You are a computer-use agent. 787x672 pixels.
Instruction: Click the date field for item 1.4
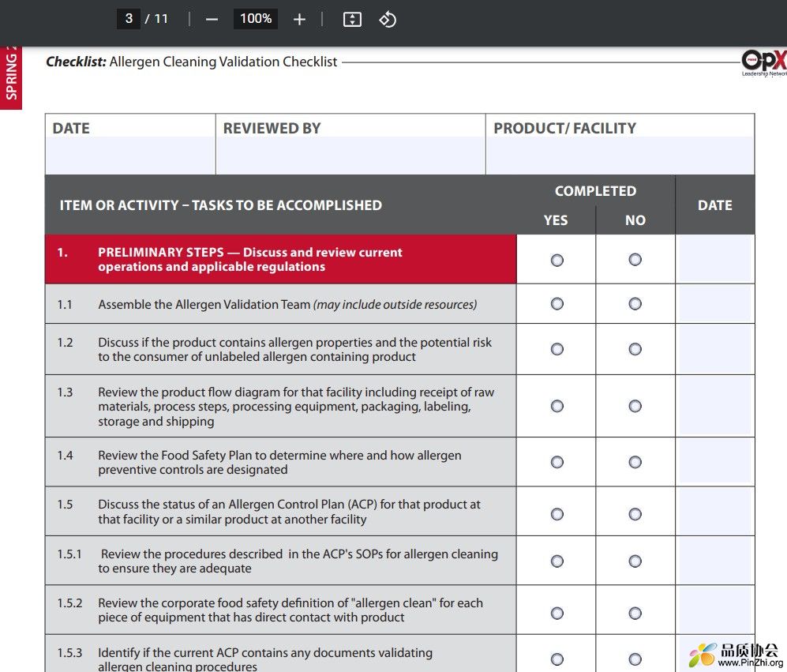714,462
